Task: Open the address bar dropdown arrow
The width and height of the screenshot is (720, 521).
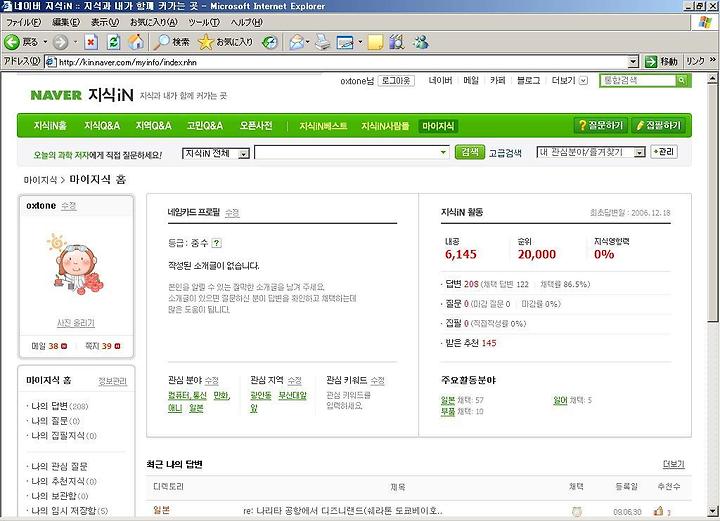Action: click(633, 62)
